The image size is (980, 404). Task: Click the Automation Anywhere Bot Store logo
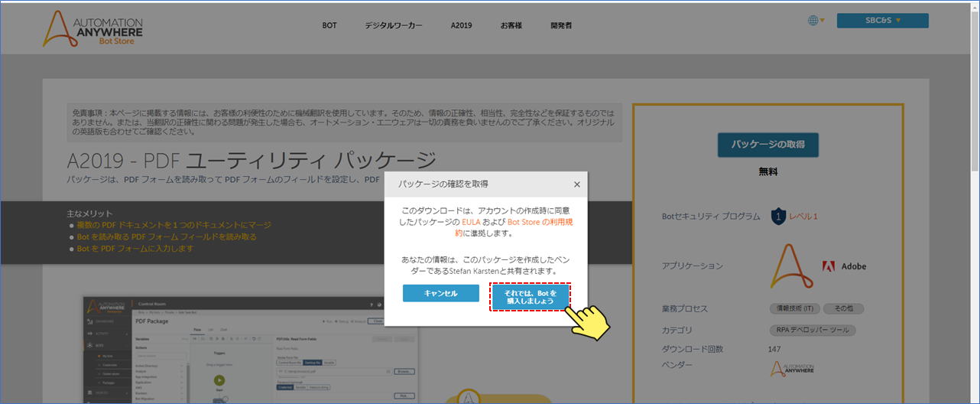(x=92, y=29)
